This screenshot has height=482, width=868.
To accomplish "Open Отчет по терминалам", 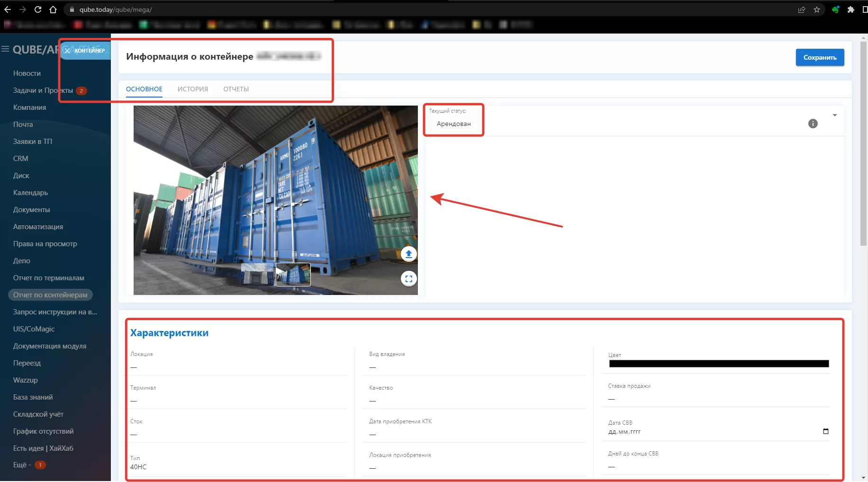I will tap(49, 278).
